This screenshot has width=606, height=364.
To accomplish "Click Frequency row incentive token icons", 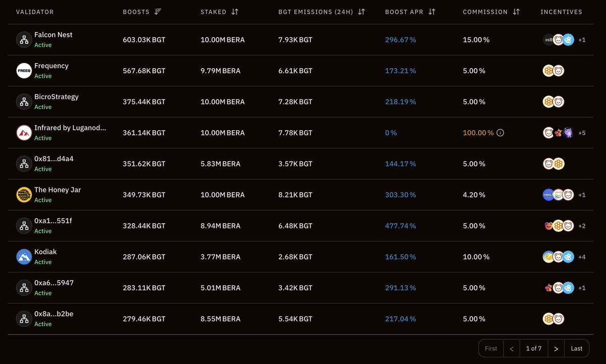I will (x=553, y=71).
